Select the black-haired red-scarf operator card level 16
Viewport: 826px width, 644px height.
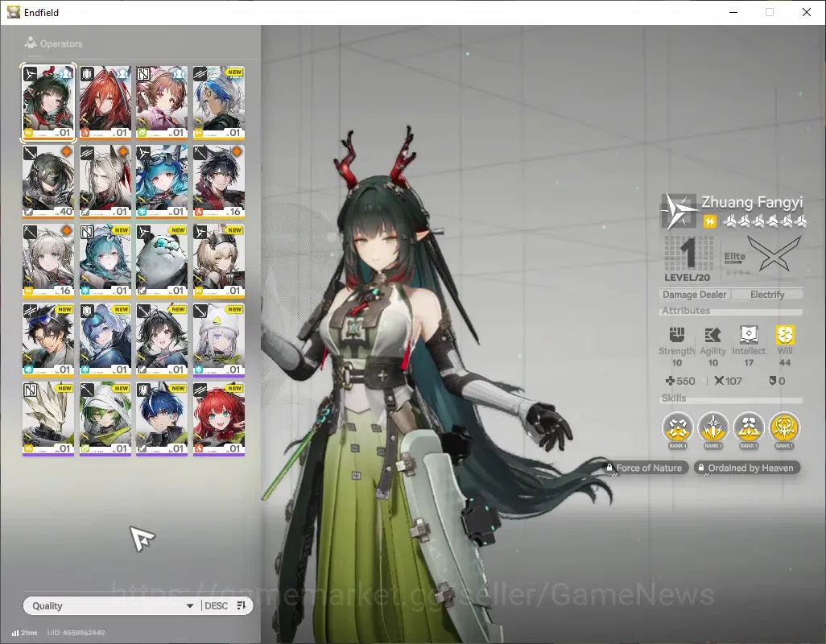coord(219,182)
